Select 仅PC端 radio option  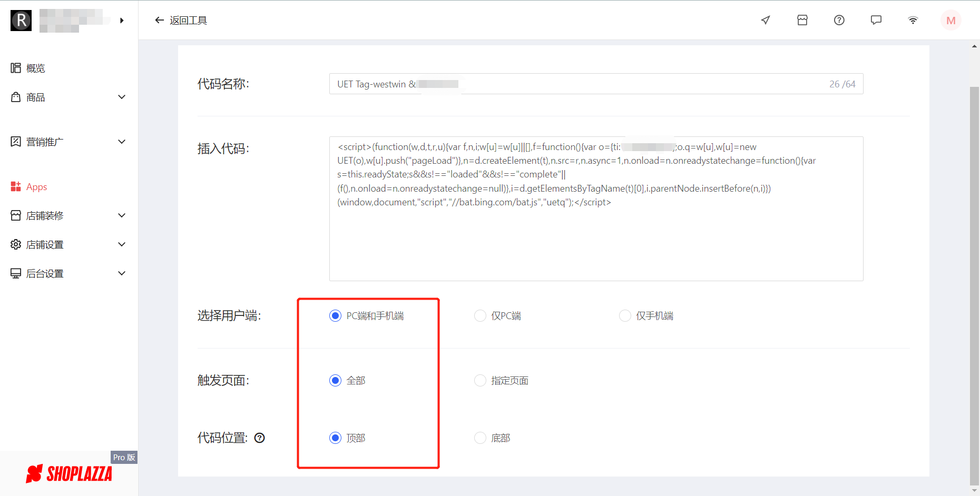coord(480,315)
